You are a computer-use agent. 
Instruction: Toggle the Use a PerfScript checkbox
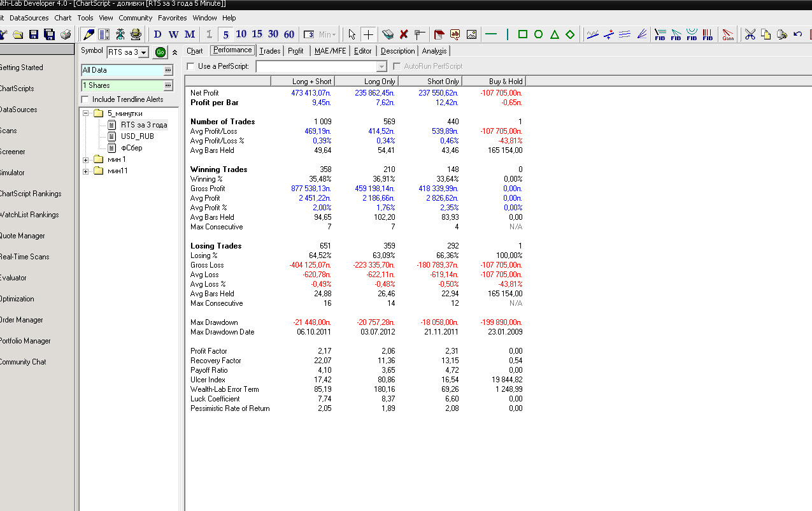[x=190, y=66]
